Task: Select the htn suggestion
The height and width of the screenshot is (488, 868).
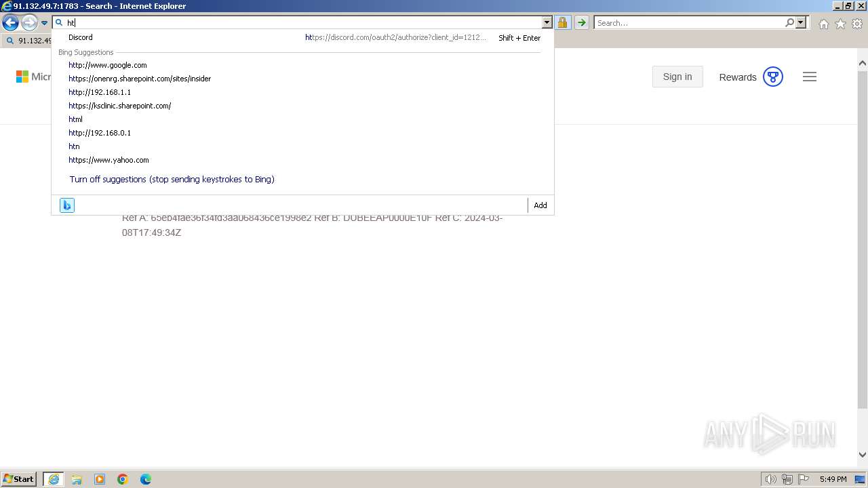Action: coord(74,146)
